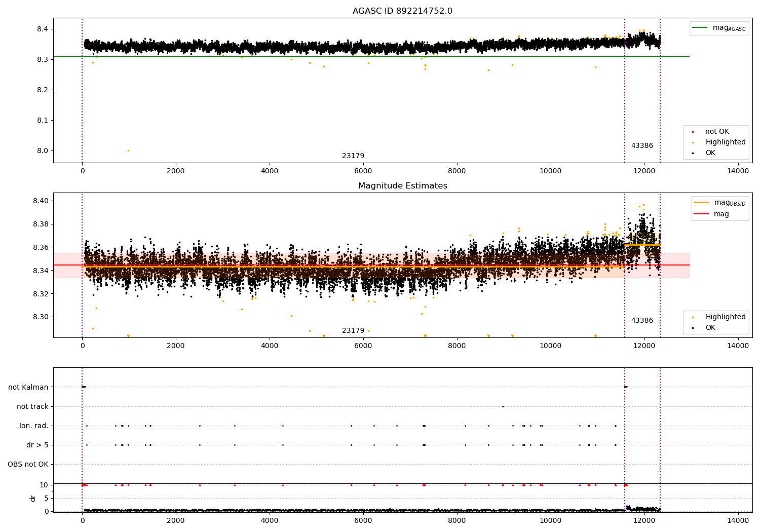Click the '23179' obsid label in top plot
Screen dimensions: 760x532
(x=353, y=156)
